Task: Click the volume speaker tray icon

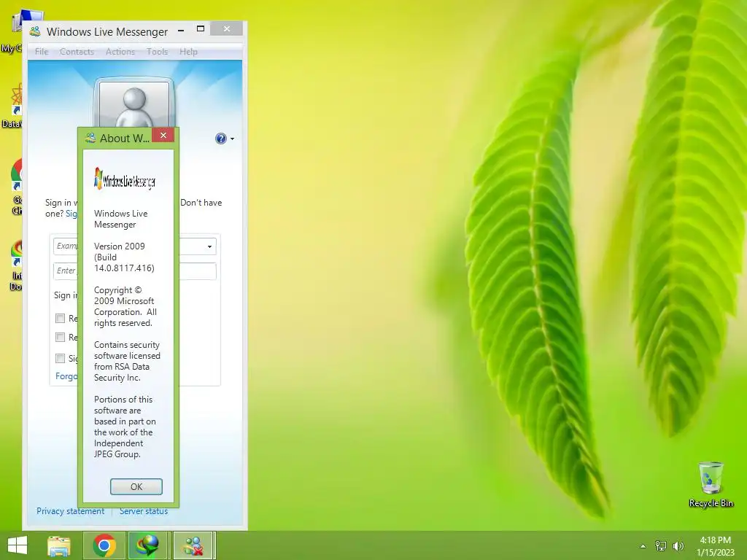Action: (678, 546)
